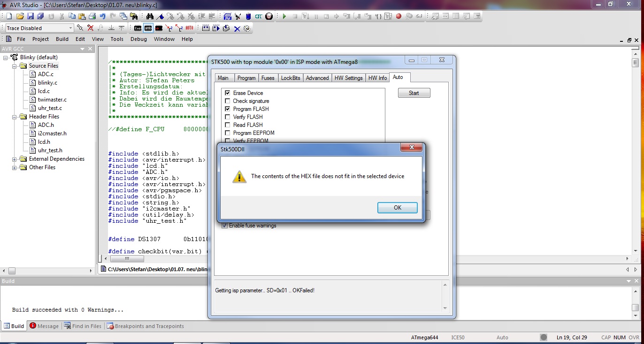
Task: Select uhr_test.h in Header Files
Action: [x=50, y=150]
